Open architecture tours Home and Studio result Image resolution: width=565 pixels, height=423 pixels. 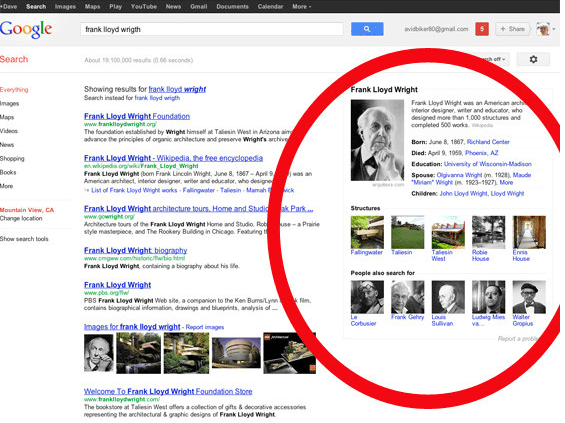pos(199,209)
